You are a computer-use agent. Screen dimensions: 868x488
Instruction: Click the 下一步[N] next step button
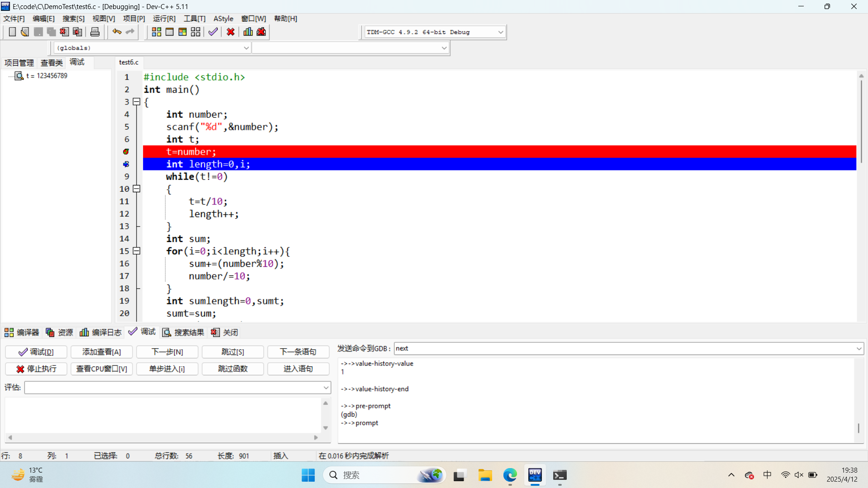coord(167,352)
